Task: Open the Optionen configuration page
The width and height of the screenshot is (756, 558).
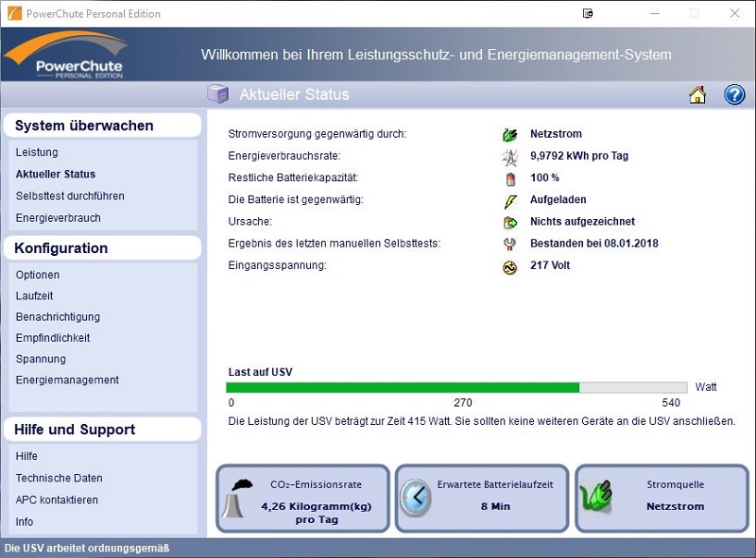Action: point(38,275)
